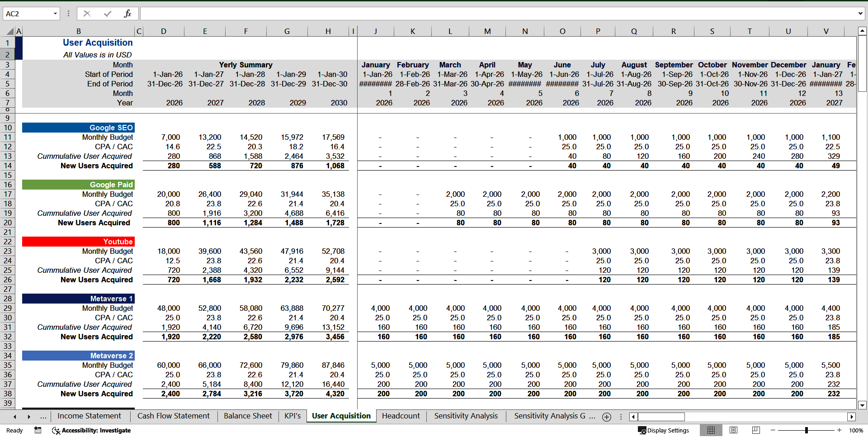The width and height of the screenshot is (868, 437).
Task: Click Accessibility: Investigate status text
Action: point(96,430)
